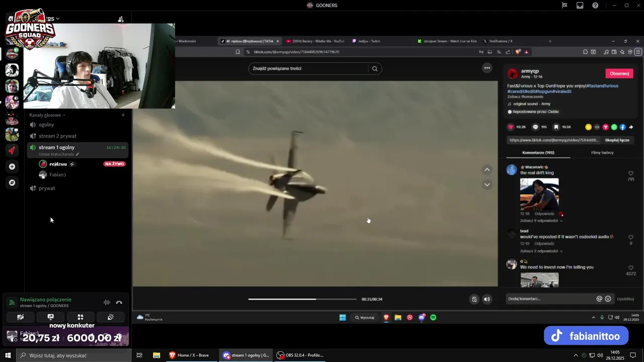Select the red rocket server icon
The height and width of the screenshot is (362, 644).
point(12,150)
